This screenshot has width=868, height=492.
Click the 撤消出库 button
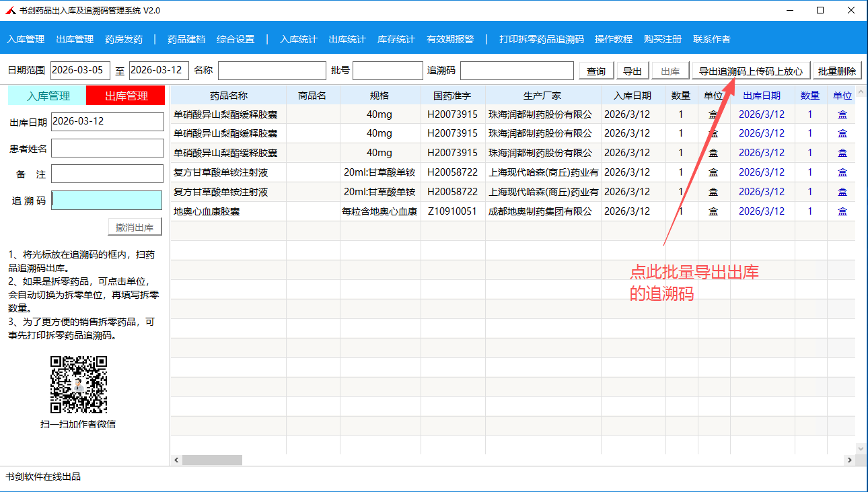135,227
